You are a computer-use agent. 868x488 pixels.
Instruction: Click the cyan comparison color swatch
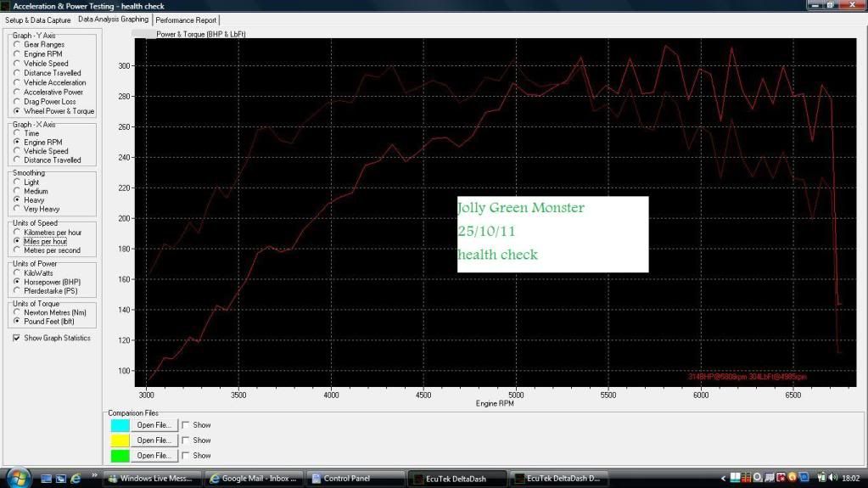click(120, 425)
